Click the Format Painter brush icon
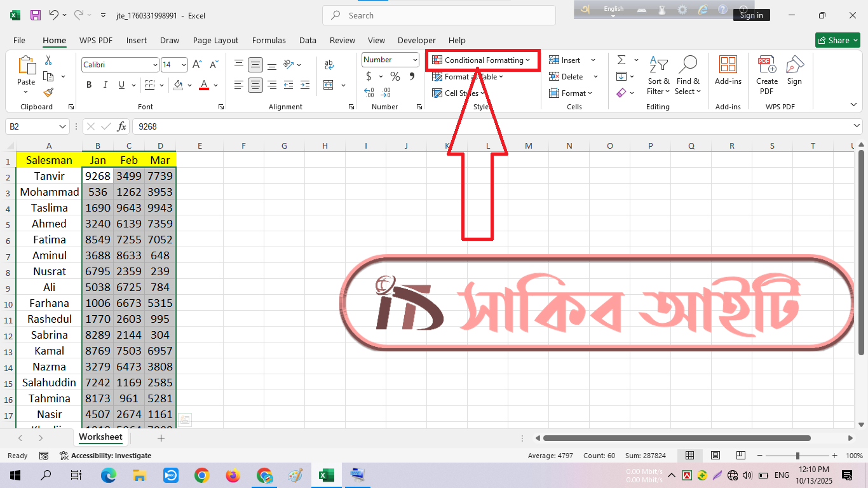This screenshot has height=488, width=868. [48, 93]
